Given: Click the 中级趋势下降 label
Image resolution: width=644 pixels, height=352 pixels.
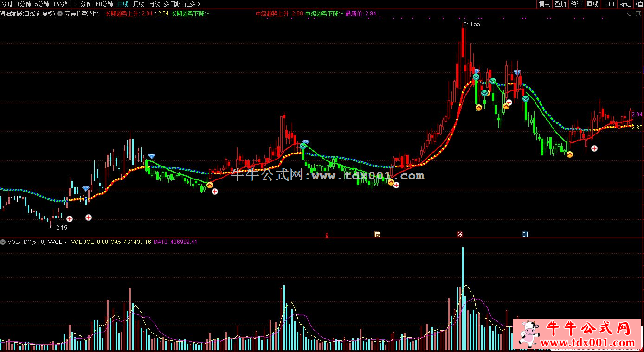Looking at the screenshot, I should [x=324, y=13].
